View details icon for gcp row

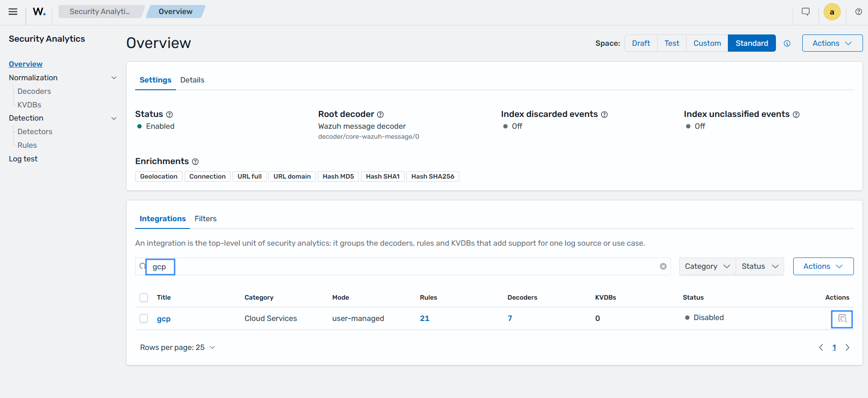point(842,319)
